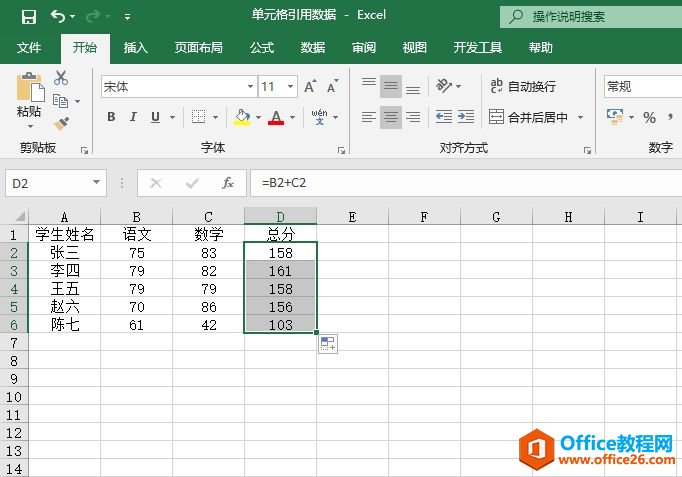Select the Format Painter brush icon
The image size is (682, 477).
coord(61,123)
